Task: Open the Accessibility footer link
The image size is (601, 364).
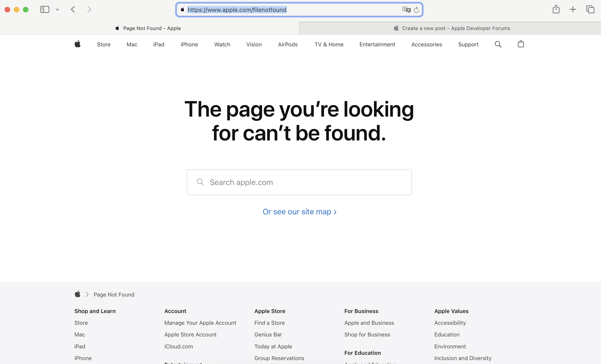Action: pyautogui.click(x=450, y=323)
